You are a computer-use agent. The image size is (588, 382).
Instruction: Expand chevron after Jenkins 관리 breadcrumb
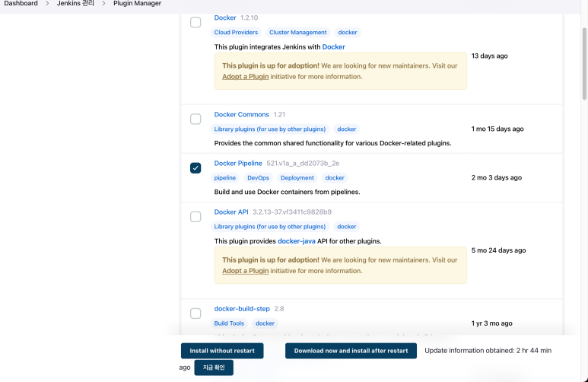coord(104,3)
